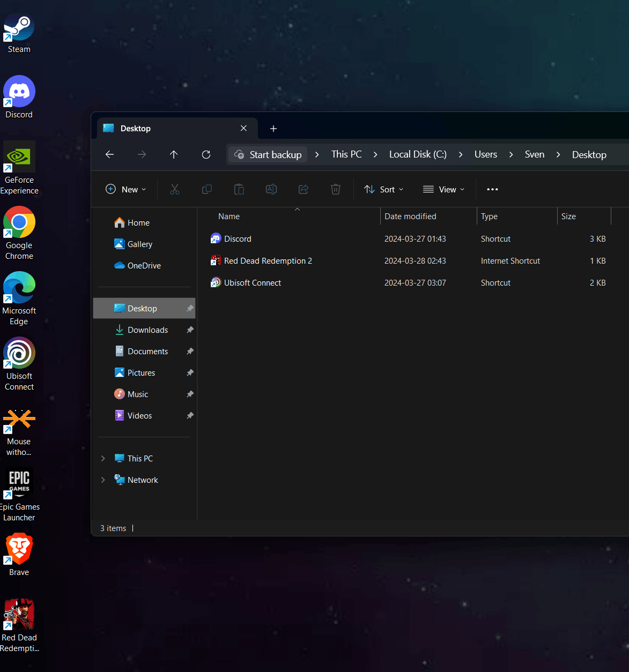
Task: Open Gallery in navigation pane
Action: point(144,244)
